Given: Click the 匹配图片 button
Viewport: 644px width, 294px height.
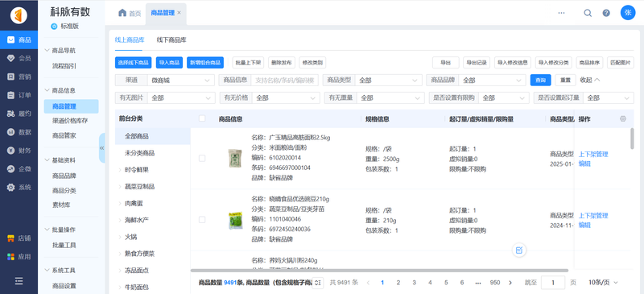Looking at the screenshot, I should click(620, 63).
